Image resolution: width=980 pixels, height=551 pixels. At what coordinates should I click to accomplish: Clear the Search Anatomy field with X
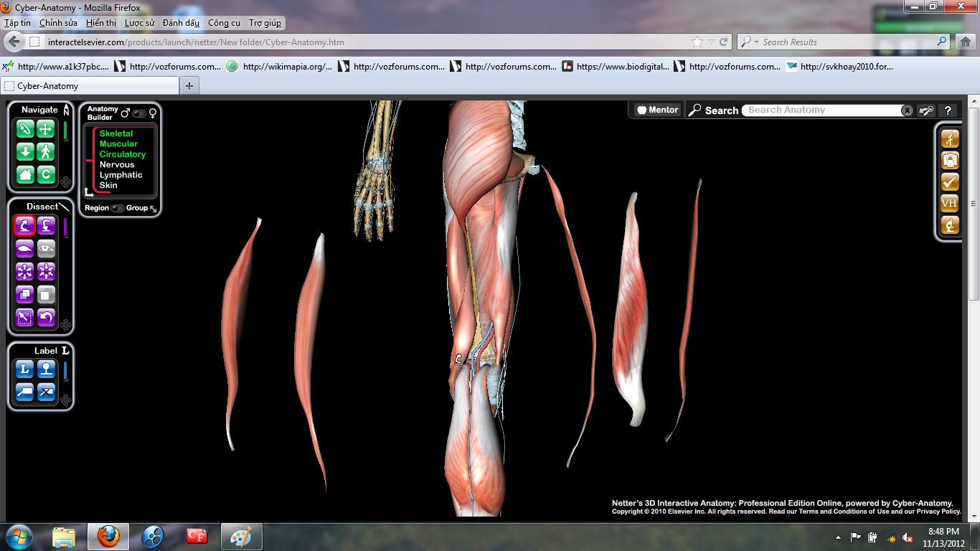click(907, 110)
